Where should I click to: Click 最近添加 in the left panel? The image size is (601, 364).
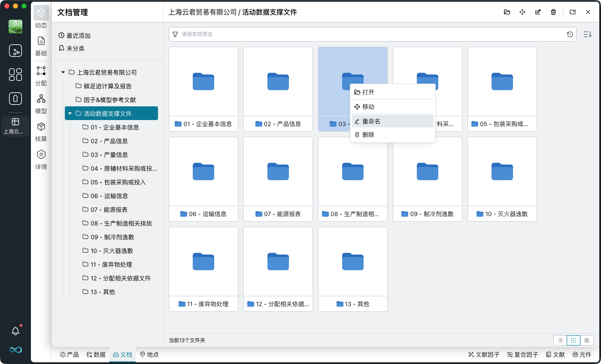click(x=77, y=36)
